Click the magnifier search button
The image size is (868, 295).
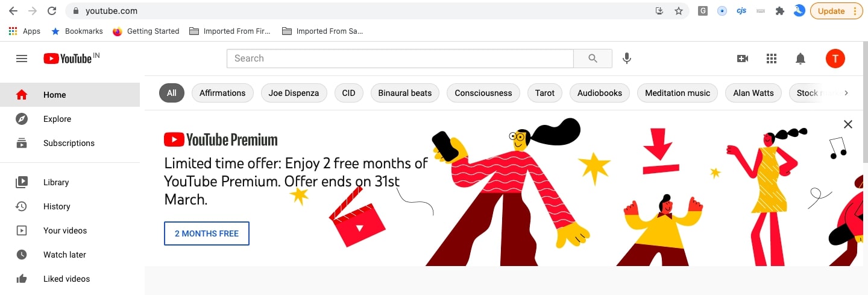[x=593, y=59]
